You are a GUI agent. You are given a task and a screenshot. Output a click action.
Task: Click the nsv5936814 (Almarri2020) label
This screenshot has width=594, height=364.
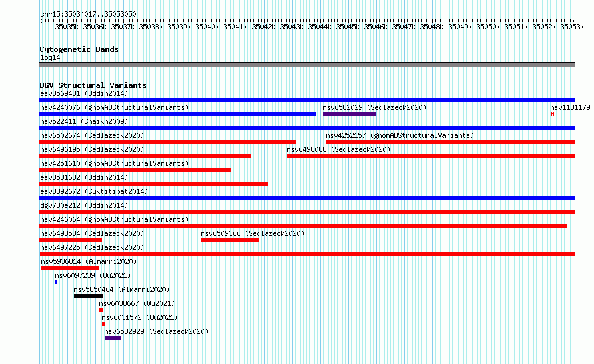89,261
